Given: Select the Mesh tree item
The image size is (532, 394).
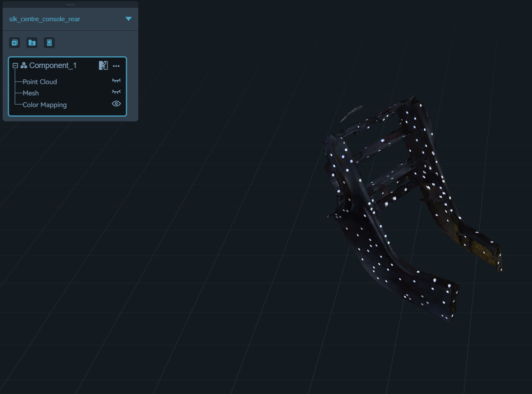Looking at the screenshot, I should coord(31,93).
